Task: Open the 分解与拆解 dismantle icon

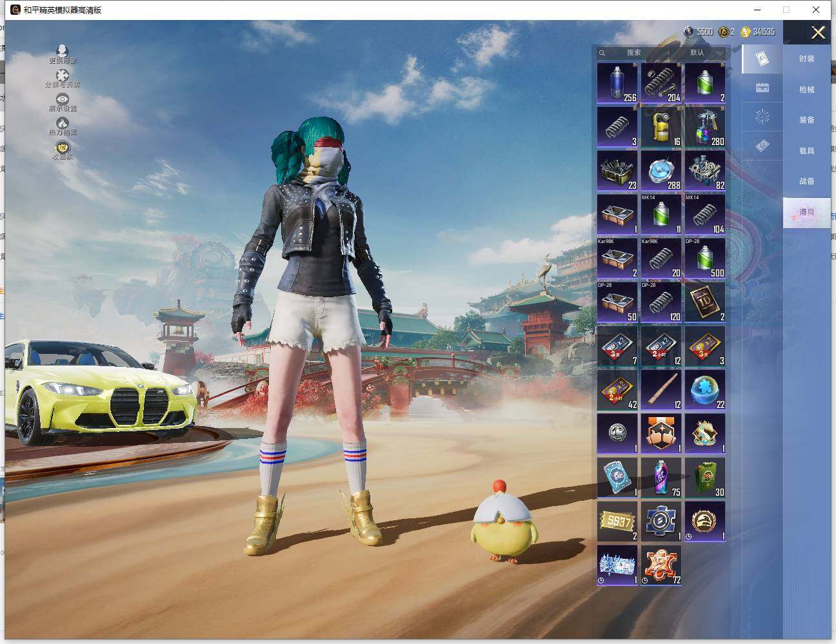Action: [x=63, y=76]
